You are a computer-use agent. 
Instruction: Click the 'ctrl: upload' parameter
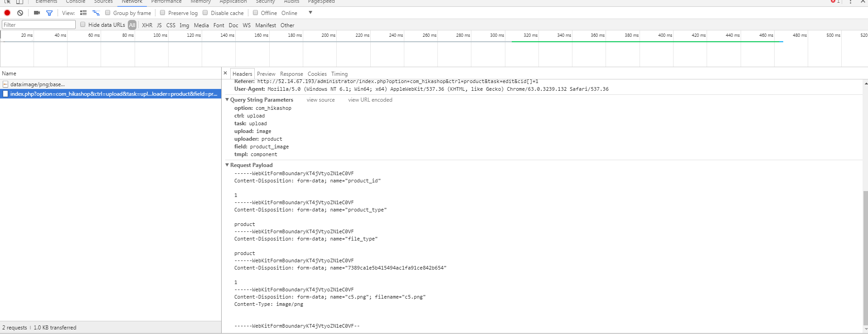(249, 116)
